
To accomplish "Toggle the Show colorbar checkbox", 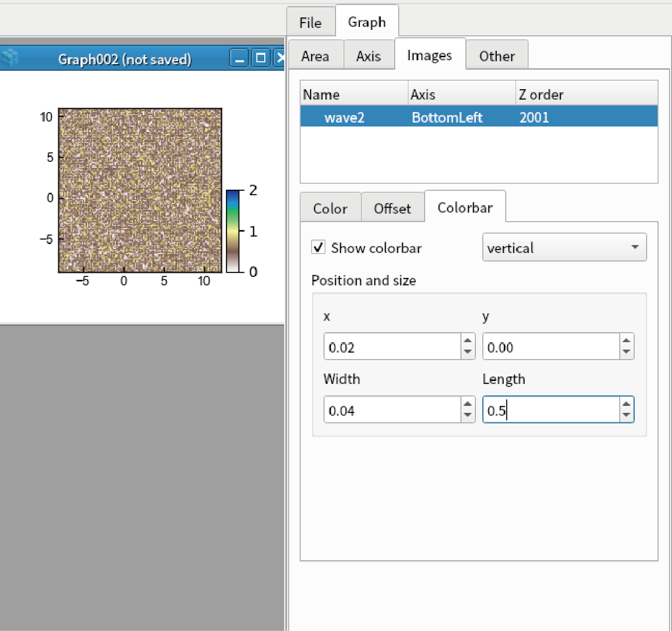I will (x=318, y=247).
